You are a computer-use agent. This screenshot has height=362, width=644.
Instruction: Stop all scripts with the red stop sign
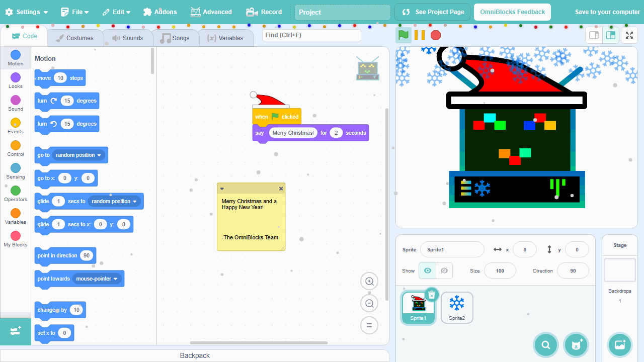tap(436, 35)
